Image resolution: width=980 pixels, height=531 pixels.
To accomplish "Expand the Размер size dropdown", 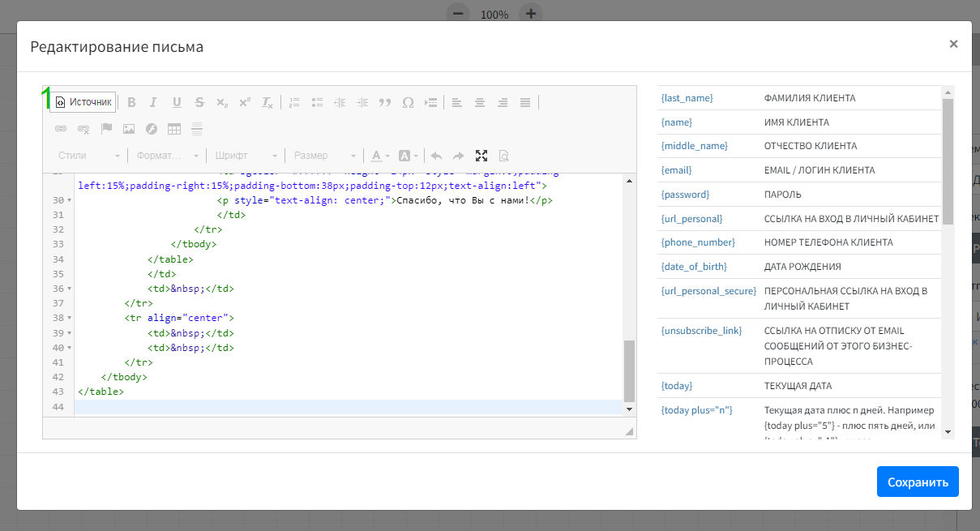I will (324, 156).
